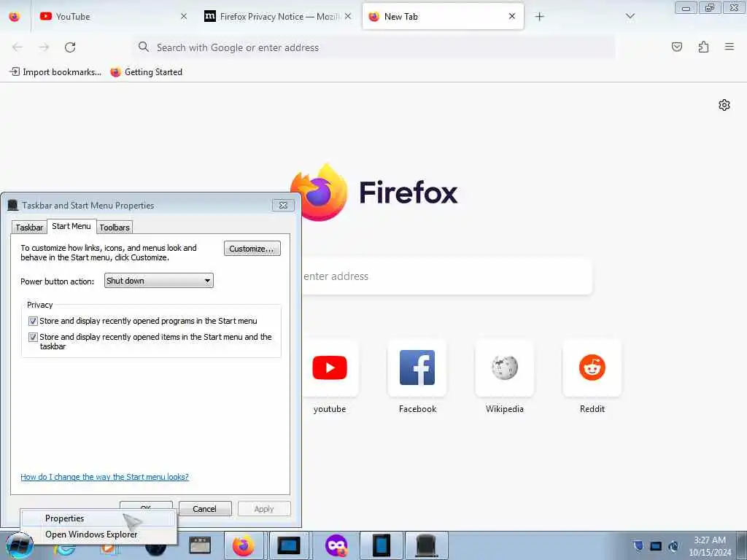Screen dimensions: 747x560
Task: Click the Firefox View icon in tab bar
Action: (15, 17)
